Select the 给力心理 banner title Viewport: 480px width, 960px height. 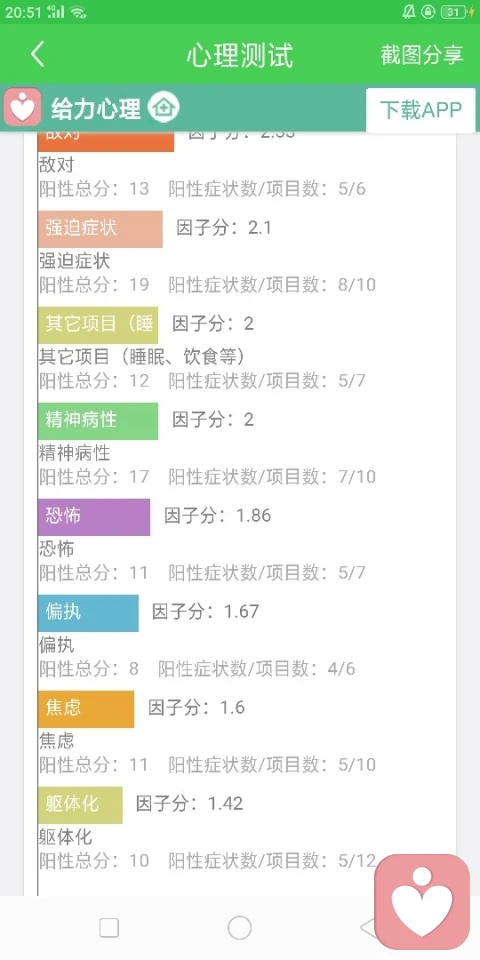tap(96, 108)
